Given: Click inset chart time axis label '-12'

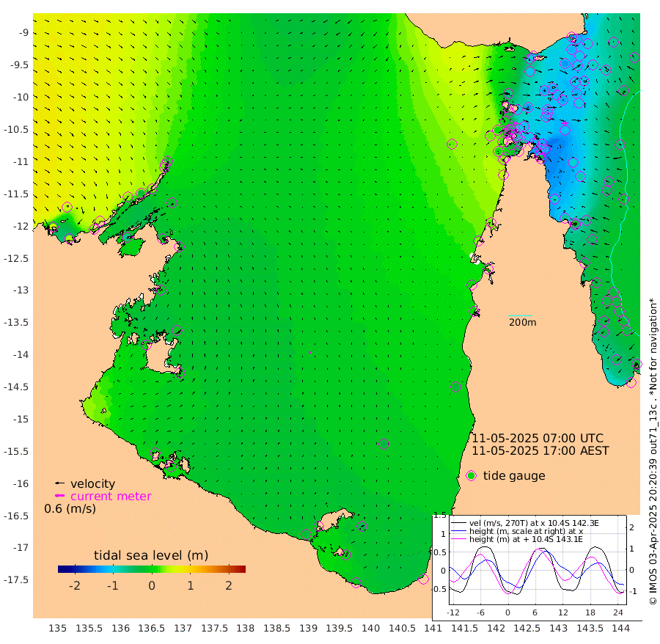Looking at the screenshot, I should pyautogui.click(x=453, y=612).
